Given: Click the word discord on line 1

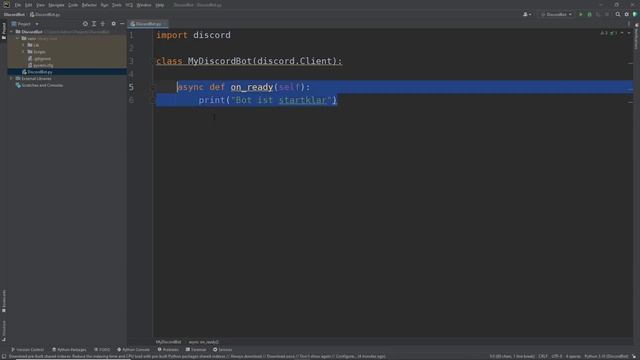Looking at the screenshot, I should pyautogui.click(x=212, y=35).
